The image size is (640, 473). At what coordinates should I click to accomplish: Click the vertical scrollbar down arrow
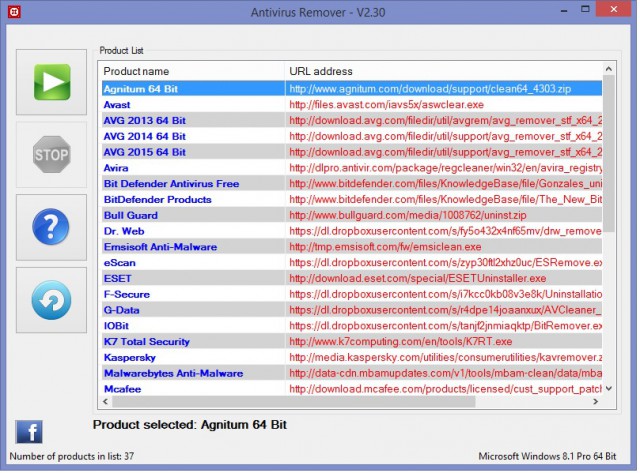tap(609, 389)
